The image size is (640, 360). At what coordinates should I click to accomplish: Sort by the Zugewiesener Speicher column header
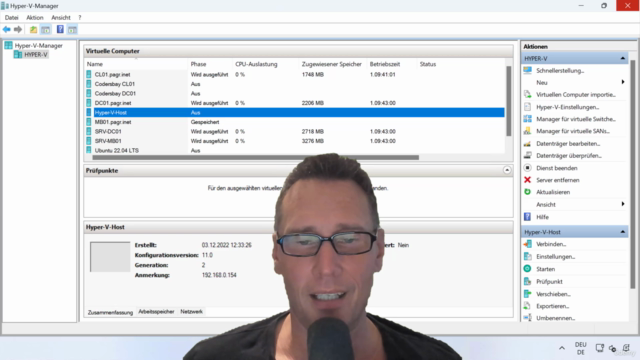[333, 64]
